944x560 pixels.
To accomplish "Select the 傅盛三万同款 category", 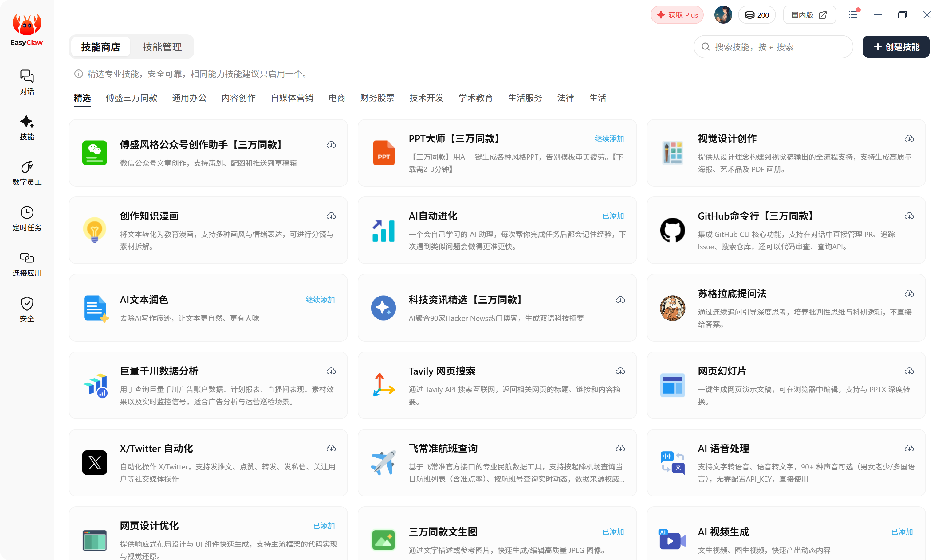I will point(132,98).
